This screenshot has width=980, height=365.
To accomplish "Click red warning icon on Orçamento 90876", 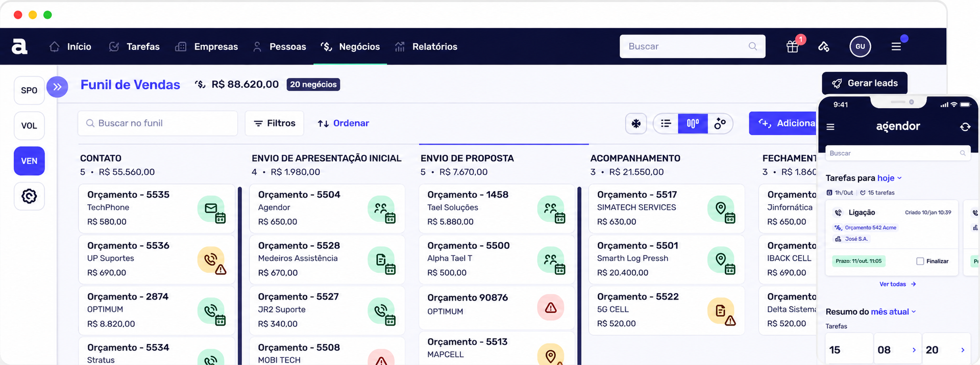I will point(551,307).
